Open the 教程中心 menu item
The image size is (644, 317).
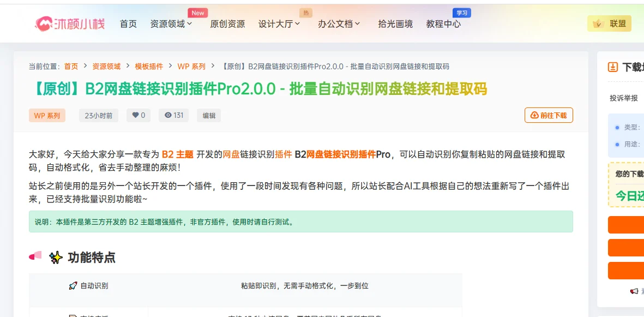(443, 24)
